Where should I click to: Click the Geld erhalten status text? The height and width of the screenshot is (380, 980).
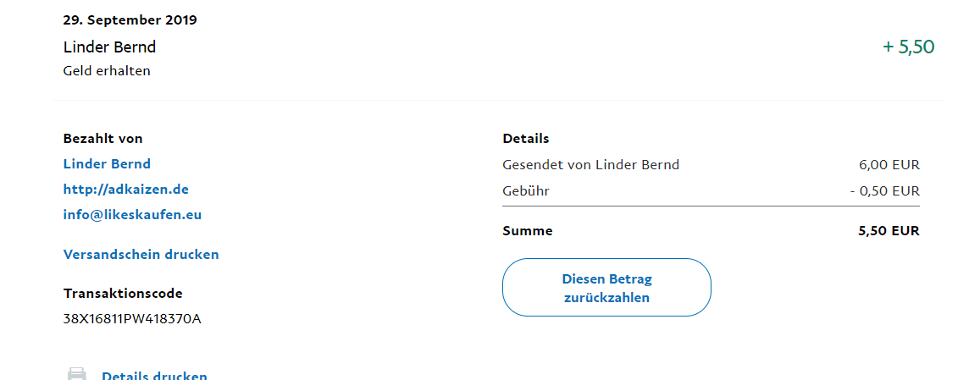(107, 71)
